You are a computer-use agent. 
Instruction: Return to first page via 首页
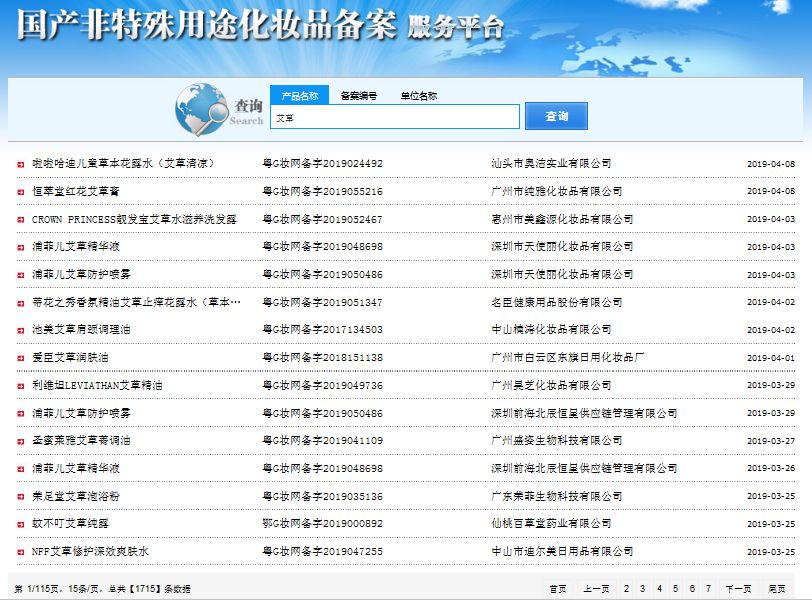[x=557, y=589]
